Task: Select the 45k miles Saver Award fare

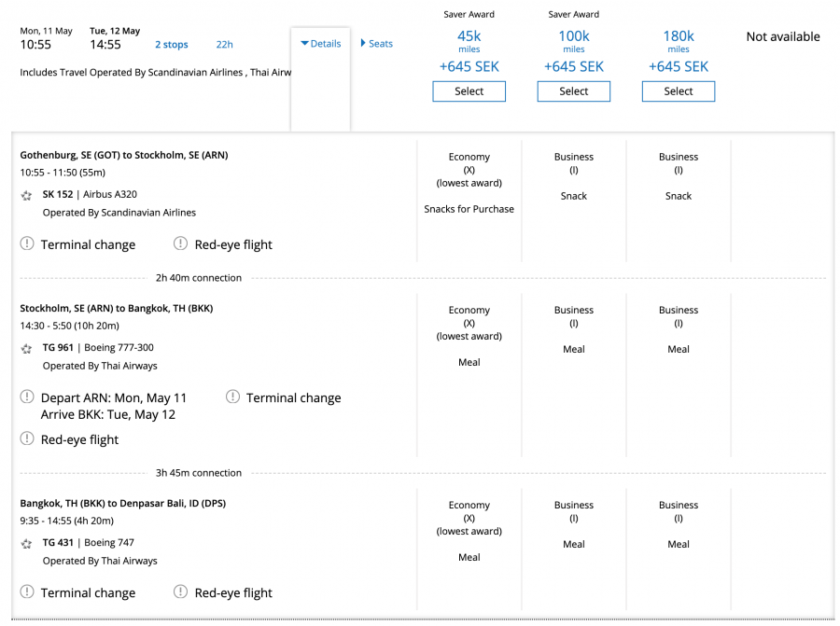Action: pyautogui.click(x=469, y=91)
